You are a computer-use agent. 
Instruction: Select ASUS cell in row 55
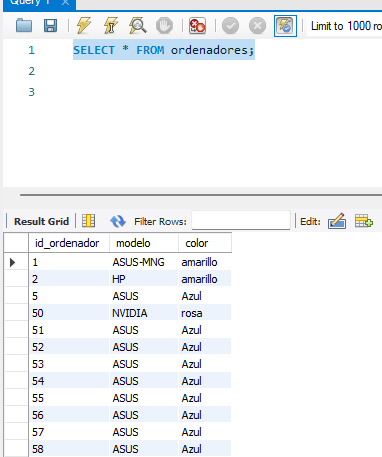point(144,398)
